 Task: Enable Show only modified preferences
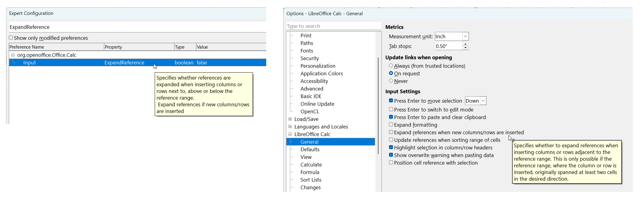11,38
